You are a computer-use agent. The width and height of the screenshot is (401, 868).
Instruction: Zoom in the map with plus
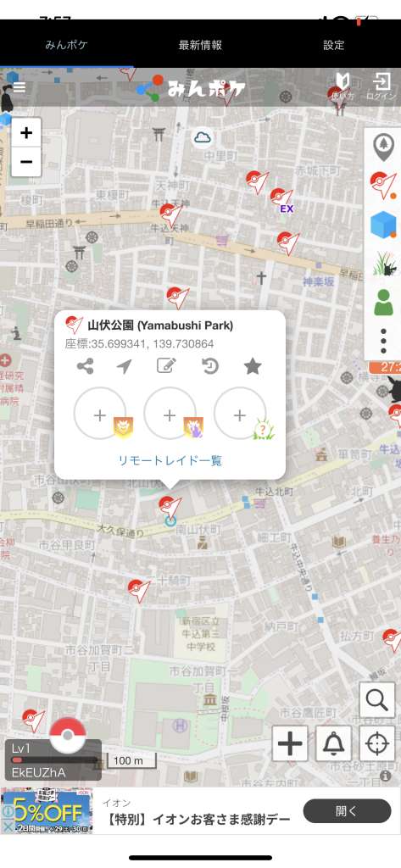coord(26,133)
